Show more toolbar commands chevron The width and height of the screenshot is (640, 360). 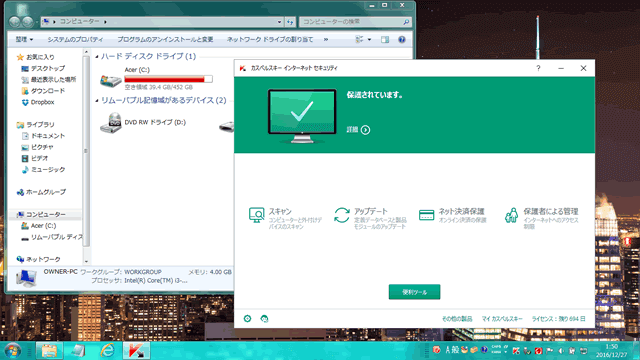(x=326, y=40)
